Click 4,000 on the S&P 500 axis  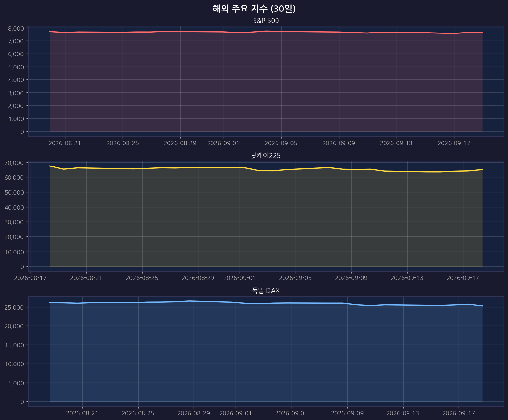click(16, 80)
